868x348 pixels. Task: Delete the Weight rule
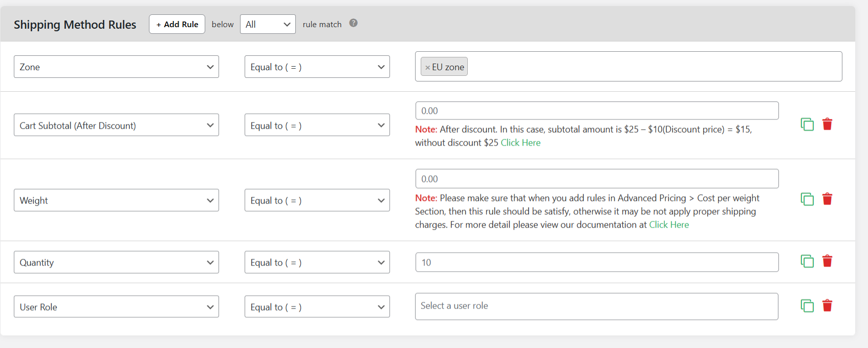tap(827, 199)
